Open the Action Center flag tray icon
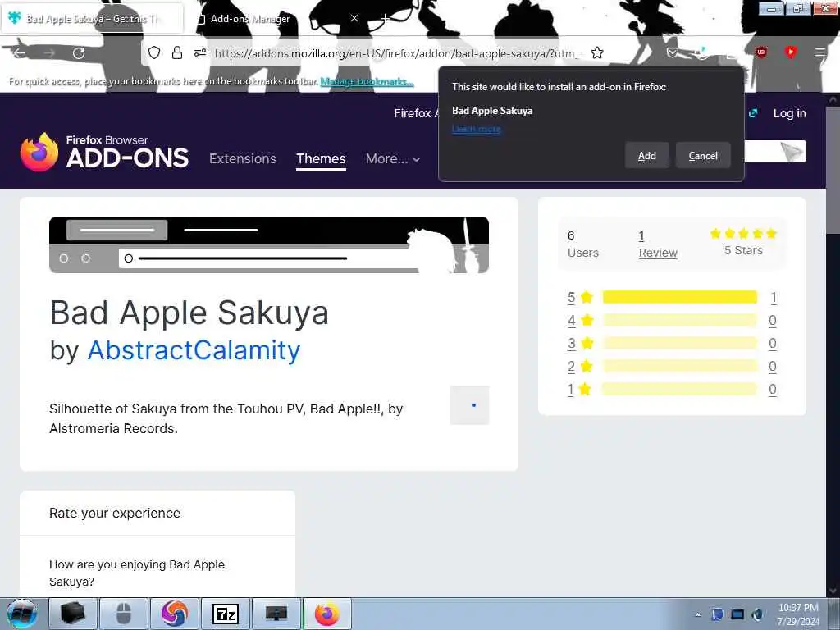Screen dimensions: 840x630 (717, 614)
